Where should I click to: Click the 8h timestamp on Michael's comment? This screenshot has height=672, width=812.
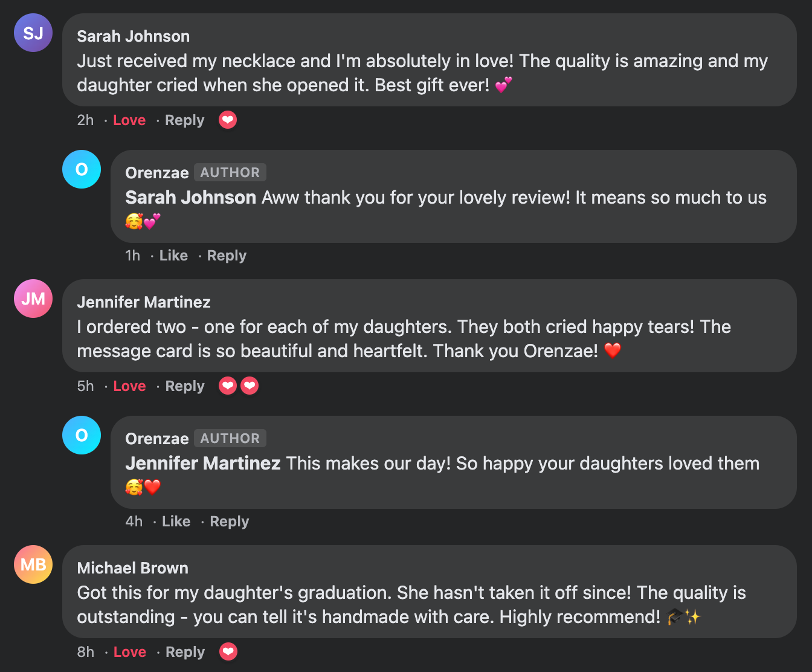click(x=86, y=652)
